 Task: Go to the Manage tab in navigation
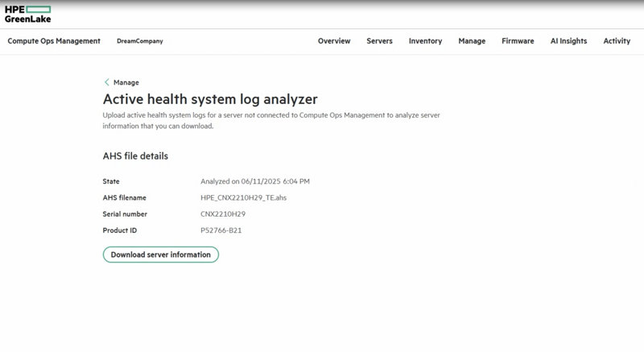[472, 41]
